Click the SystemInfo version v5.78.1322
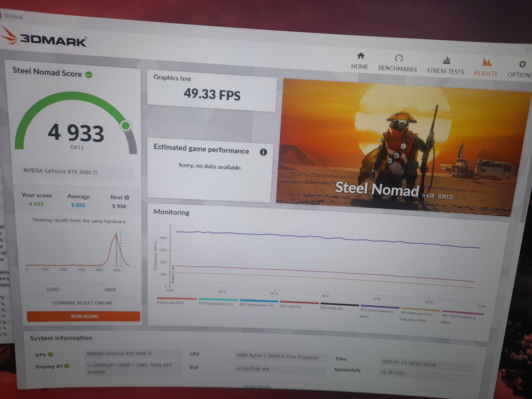Screen dimensions: 532x399 (x=392, y=373)
